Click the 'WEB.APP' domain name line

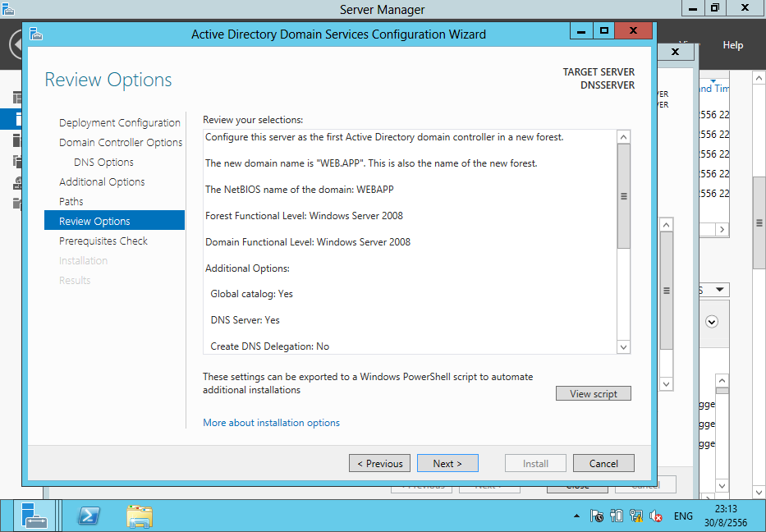[x=371, y=163]
